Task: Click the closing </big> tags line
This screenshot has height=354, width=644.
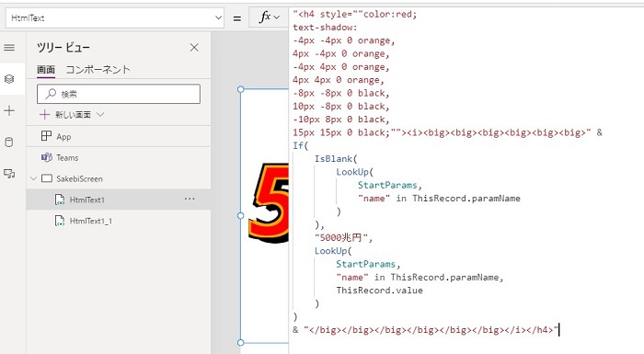Action: point(425,330)
